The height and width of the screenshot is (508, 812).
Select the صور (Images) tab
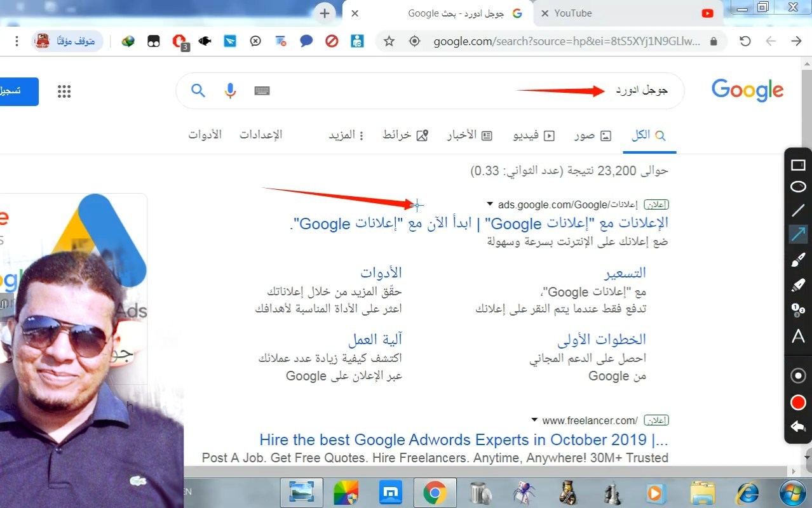(x=593, y=135)
